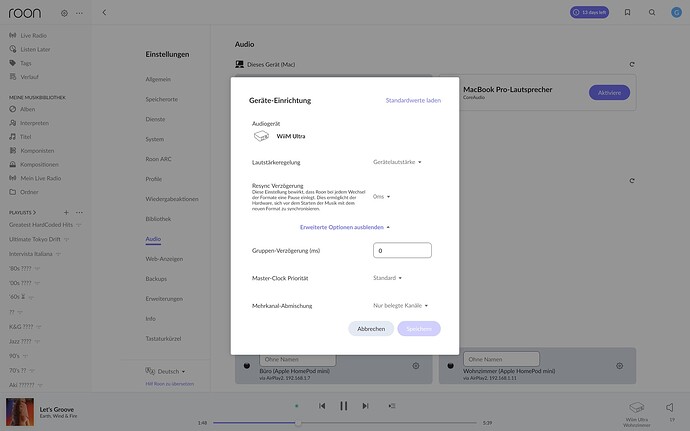The image size is (690, 431).
Task: Refresh Dieses Gerät (Mac) devices icon
Action: [632, 64]
